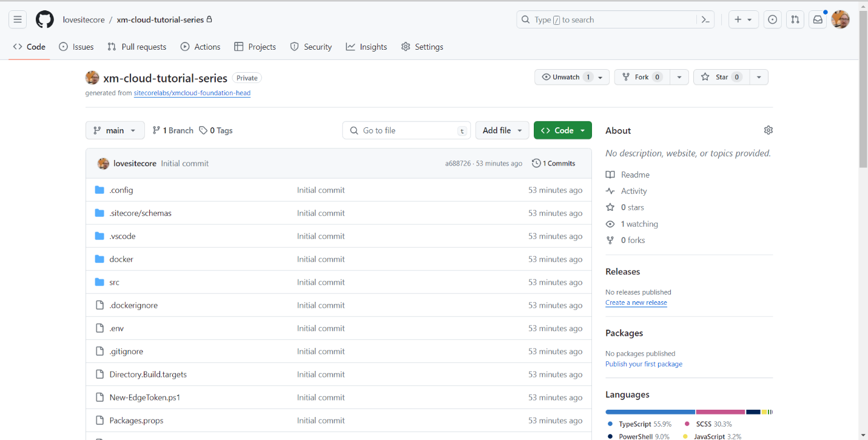Viewport: 868px width, 440px height.
Task: Toggle watching via the Unwatch button
Action: [x=567, y=77]
